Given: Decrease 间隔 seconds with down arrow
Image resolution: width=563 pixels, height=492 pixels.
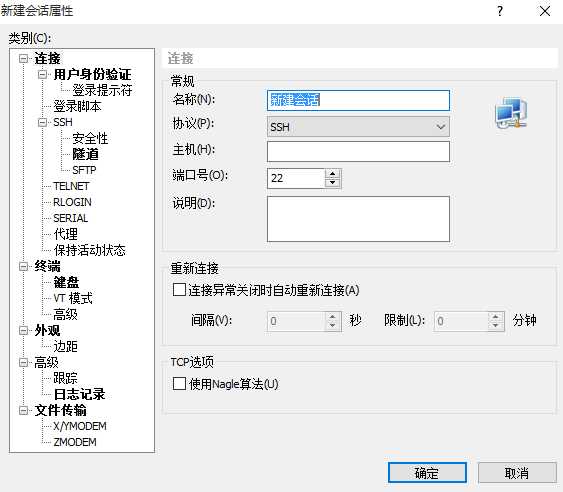Looking at the screenshot, I should click(332, 325).
